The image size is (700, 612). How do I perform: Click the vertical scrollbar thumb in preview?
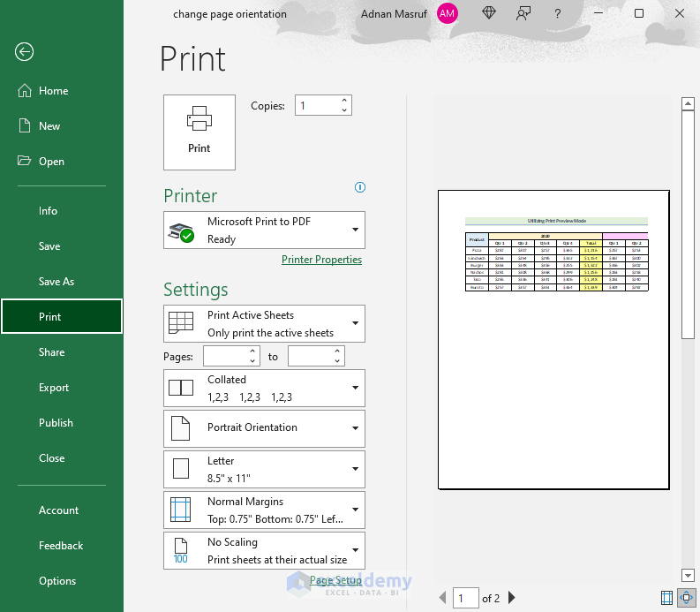(x=688, y=225)
